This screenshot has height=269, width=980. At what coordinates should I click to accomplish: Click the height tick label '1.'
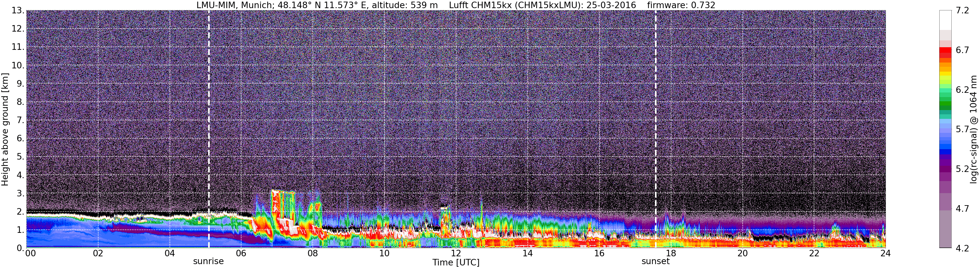tap(20, 229)
